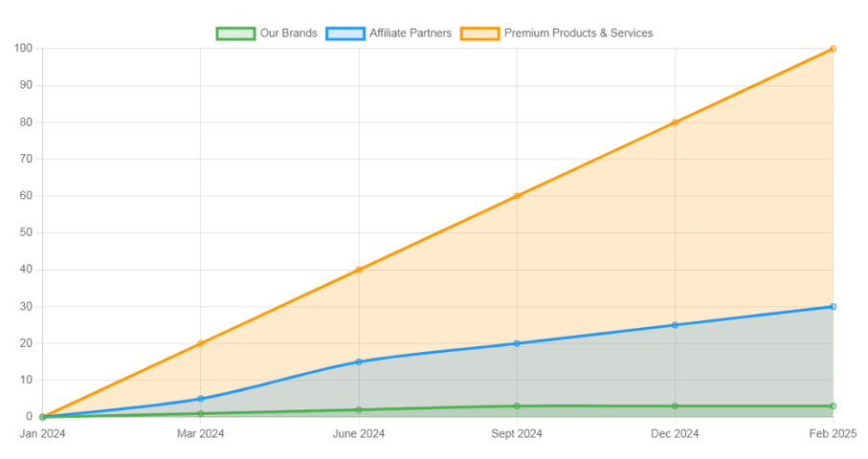Select the orange data point at Mar 2024

[200, 343]
